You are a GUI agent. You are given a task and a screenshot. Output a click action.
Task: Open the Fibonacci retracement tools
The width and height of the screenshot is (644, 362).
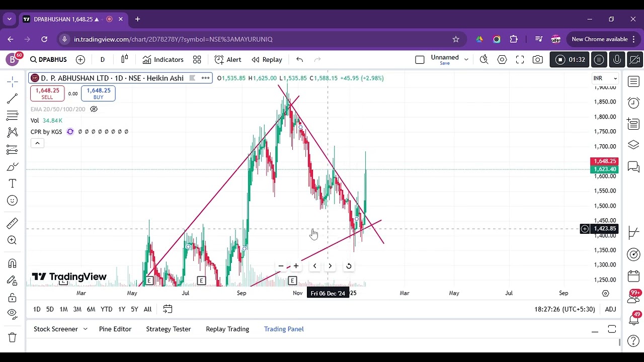pyautogui.click(x=13, y=116)
